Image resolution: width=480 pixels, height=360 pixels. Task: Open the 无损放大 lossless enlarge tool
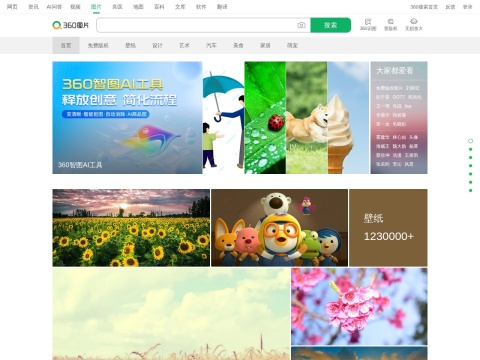(x=414, y=25)
